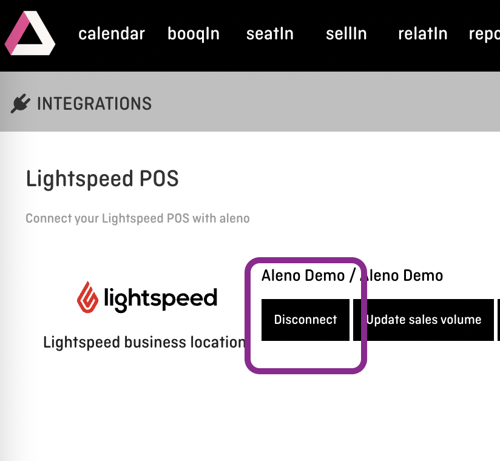Click the second Aleno Demo name after the slash

click(402, 276)
